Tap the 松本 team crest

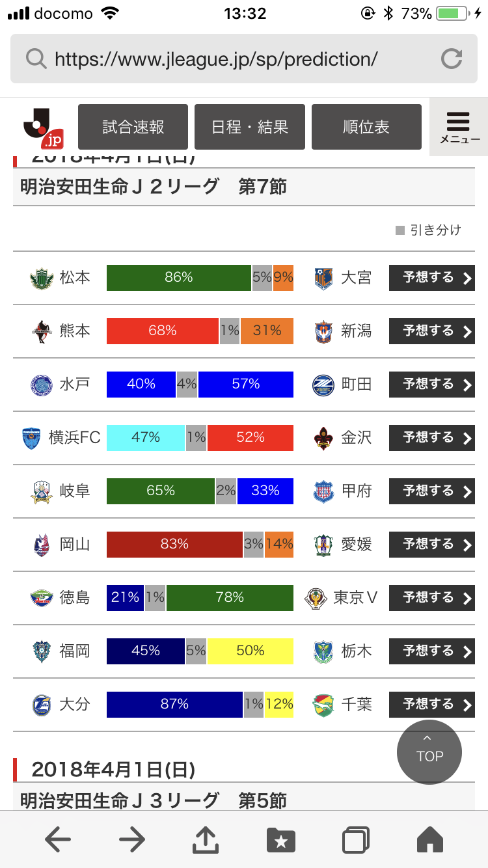pyautogui.click(x=41, y=278)
